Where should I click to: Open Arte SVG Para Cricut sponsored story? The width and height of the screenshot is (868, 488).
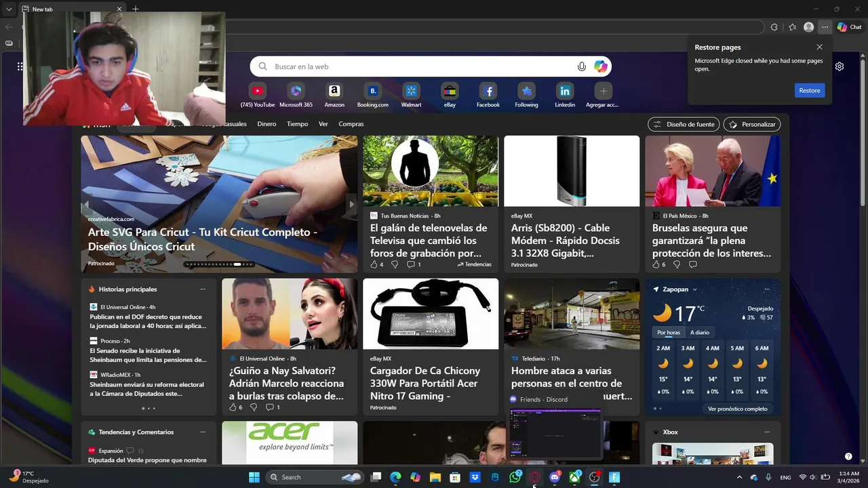203,239
